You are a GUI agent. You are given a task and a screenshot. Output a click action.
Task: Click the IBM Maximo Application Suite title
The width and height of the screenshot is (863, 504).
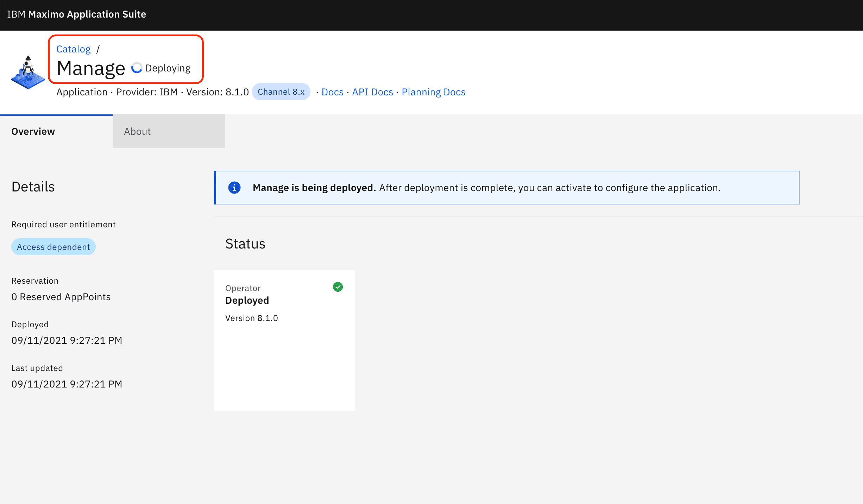77,14
